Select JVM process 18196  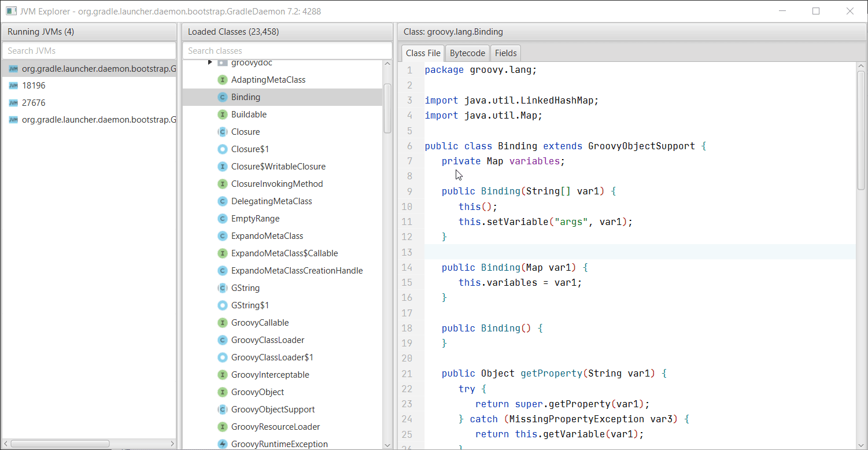pyautogui.click(x=89, y=86)
